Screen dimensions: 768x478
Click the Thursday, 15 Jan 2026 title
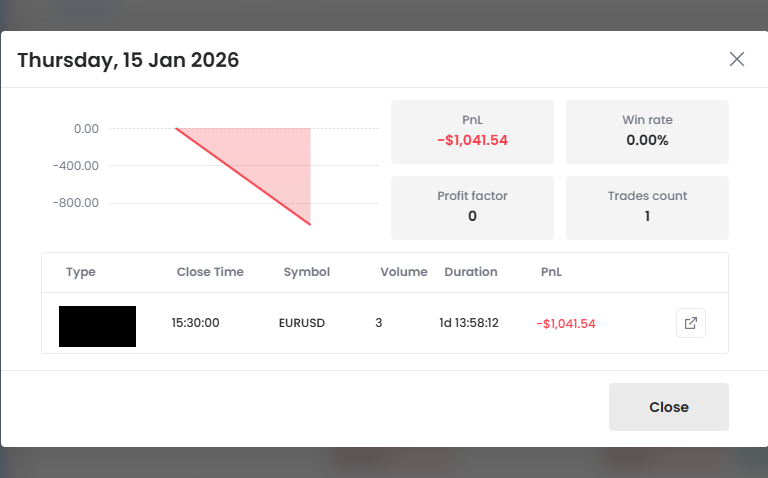click(128, 60)
